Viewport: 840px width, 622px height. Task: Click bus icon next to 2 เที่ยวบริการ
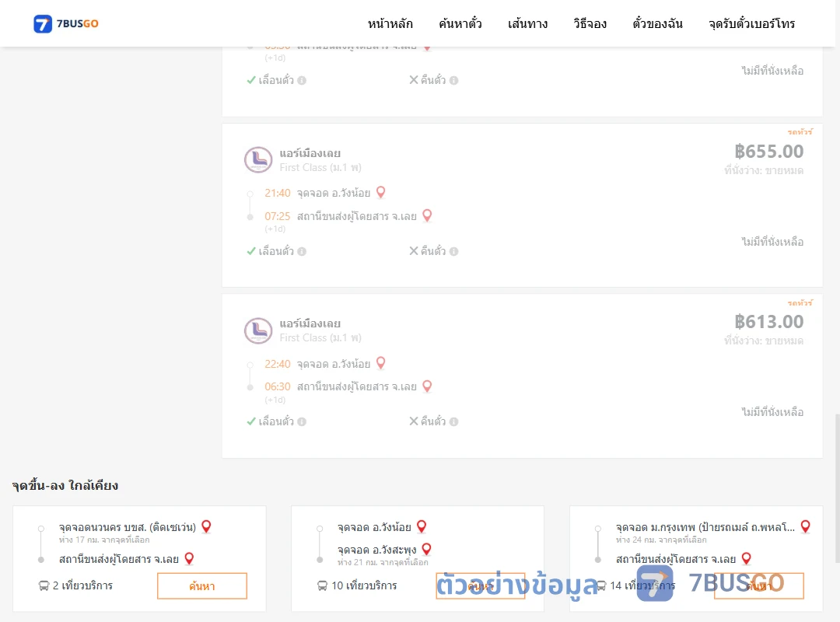point(44,585)
